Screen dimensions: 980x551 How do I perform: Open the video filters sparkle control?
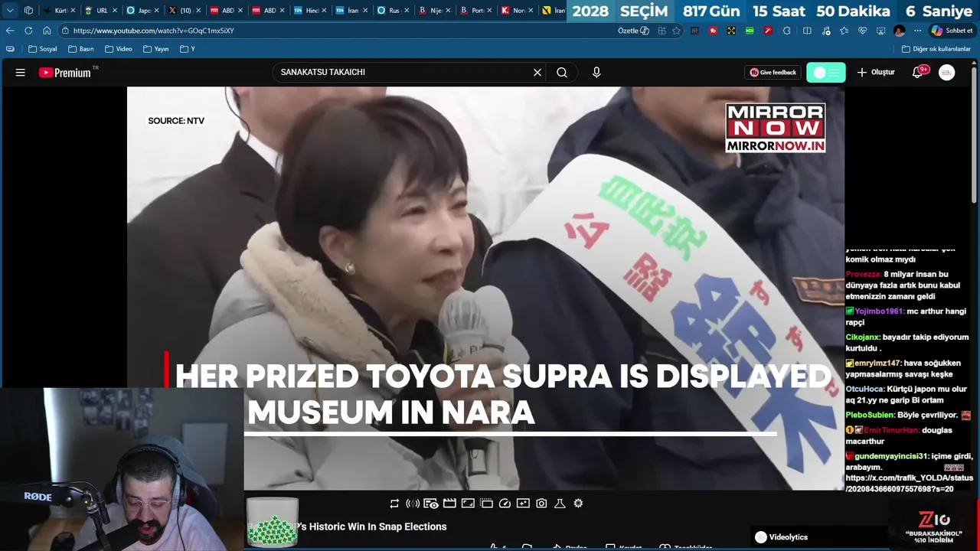point(523,504)
